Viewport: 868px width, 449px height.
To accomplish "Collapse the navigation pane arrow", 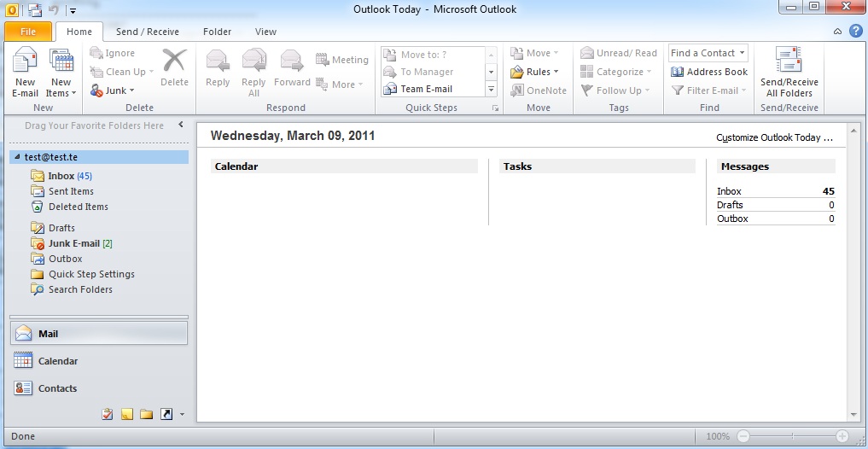I will pos(180,125).
